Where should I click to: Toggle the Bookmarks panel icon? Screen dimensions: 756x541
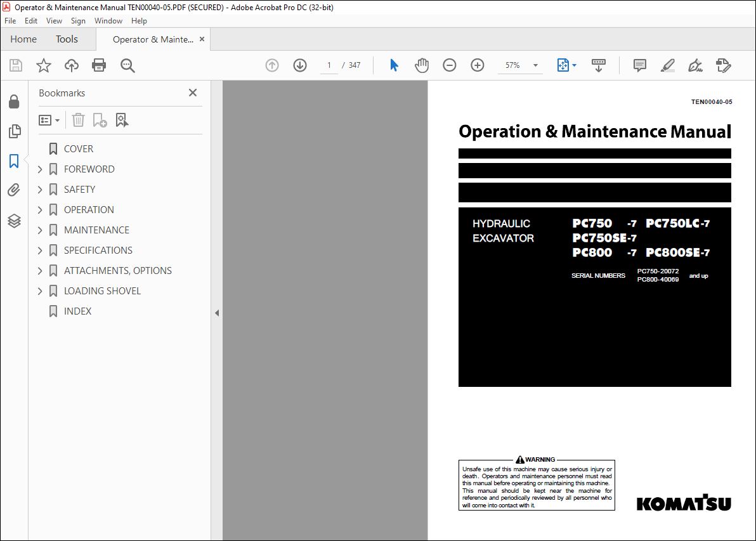(x=14, y=161)
